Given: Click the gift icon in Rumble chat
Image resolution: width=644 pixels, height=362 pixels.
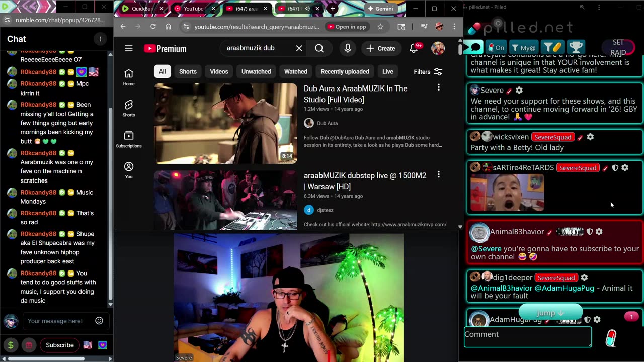Looking at the screenshot, I should 29,345.
